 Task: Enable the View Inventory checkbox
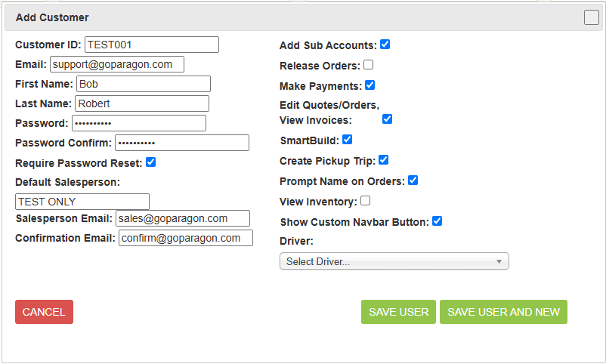[365, 201]
